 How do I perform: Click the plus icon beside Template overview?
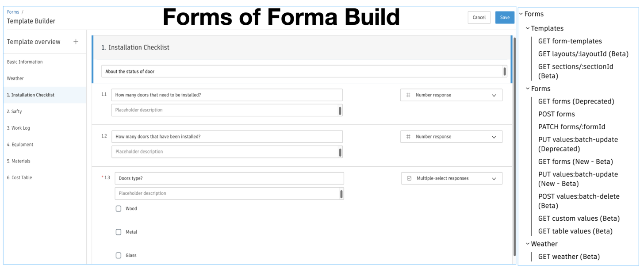tap(76, 42)
